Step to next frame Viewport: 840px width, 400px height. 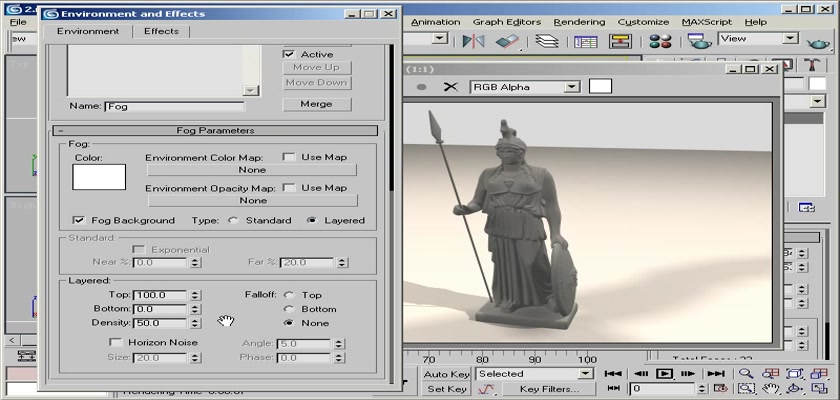click(x=687, y=374)
